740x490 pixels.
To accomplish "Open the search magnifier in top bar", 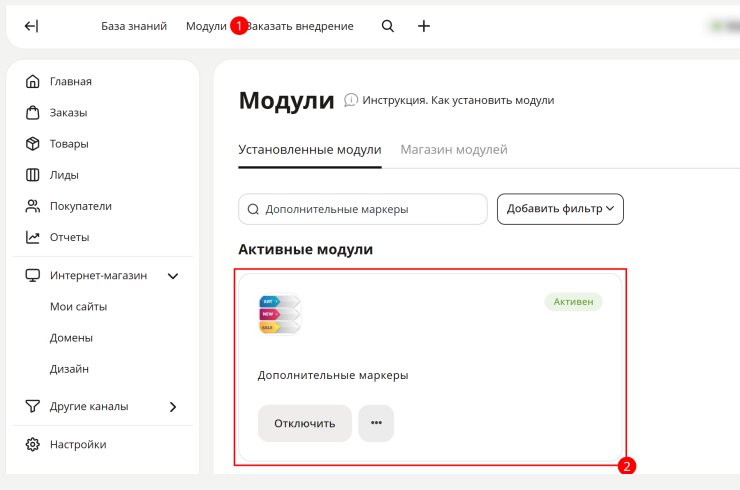I will pos(387,26).
